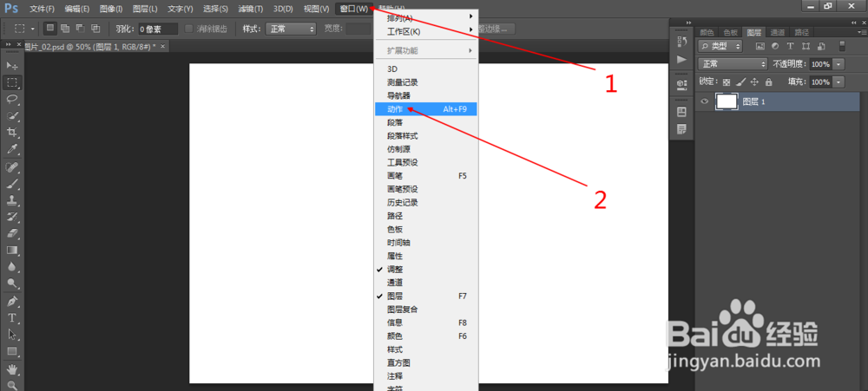868x391 pixels.
Task: Choose 动作 in the Window menu
Action: coord(426,109)
